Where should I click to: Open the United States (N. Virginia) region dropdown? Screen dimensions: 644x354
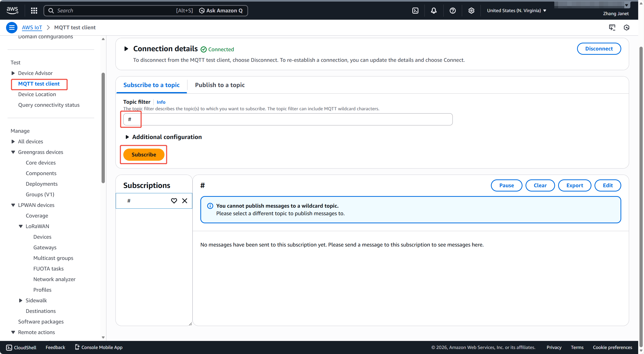[x=516, y=11]
